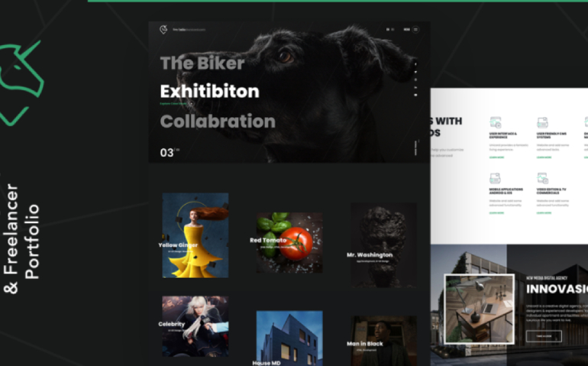
Task: Click Learn More under Video Edition & TV Commercials
Action: click(x=544, y=213)
